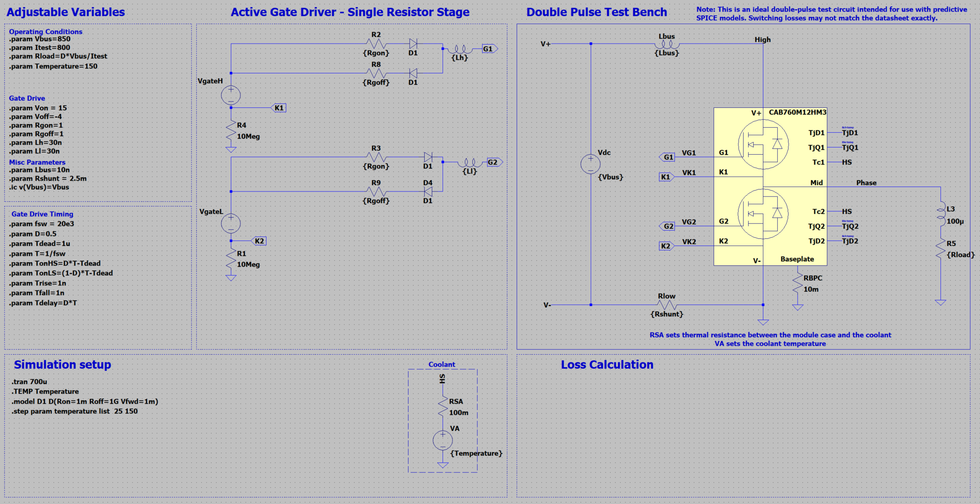Click the .param fsw = 20e3 text
Screen dimensions: 980x504
tap(42, 224)
